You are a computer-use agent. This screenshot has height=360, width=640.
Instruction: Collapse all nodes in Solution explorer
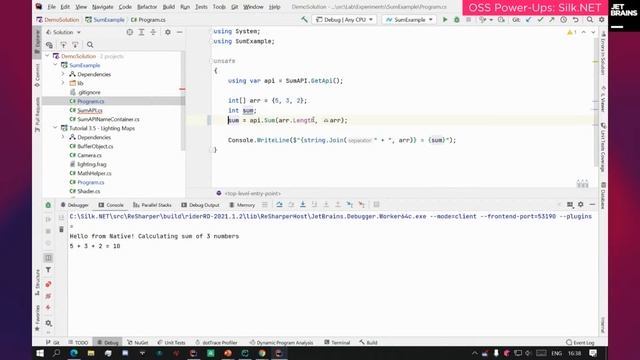pyautogui.click(x=153, y=32)
